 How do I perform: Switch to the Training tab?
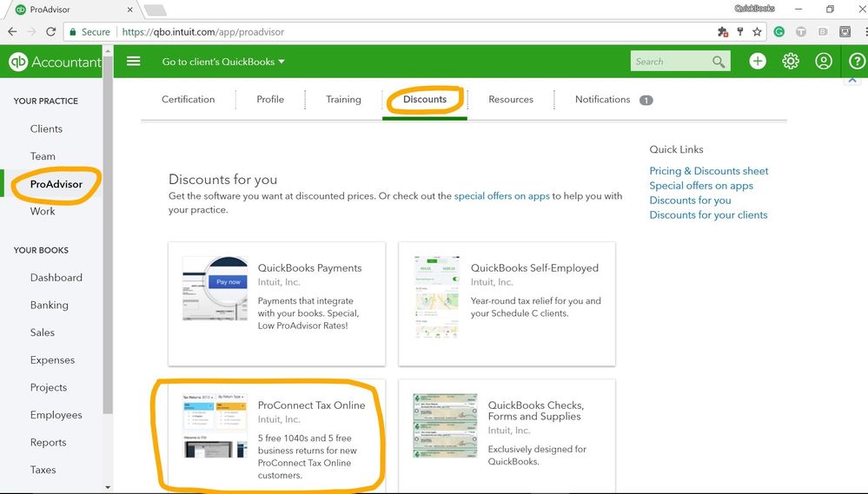click(343, 100)
